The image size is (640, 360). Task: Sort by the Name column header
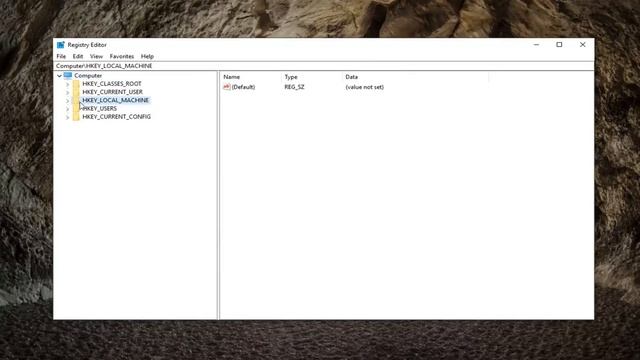pos(251,77)
